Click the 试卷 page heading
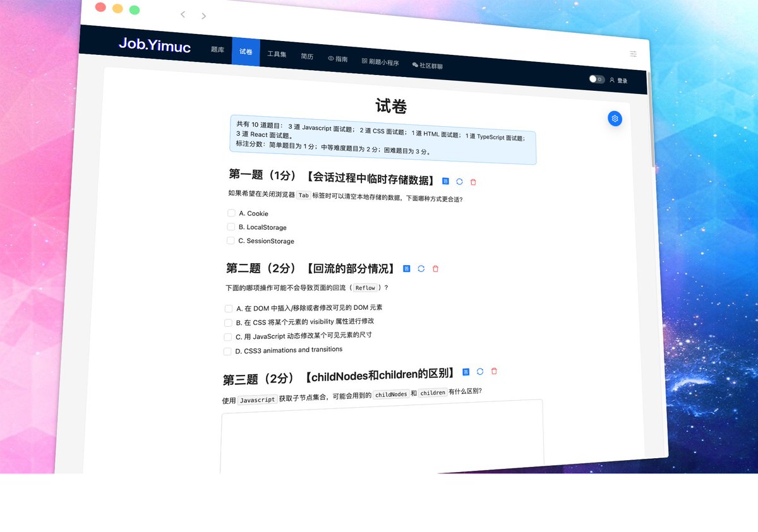Screen dimensions: 758x532 391,106
